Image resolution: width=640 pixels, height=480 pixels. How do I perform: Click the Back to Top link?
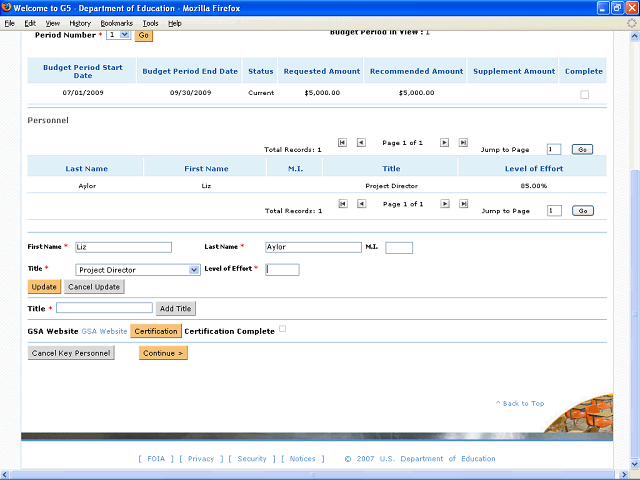(520, 403)
